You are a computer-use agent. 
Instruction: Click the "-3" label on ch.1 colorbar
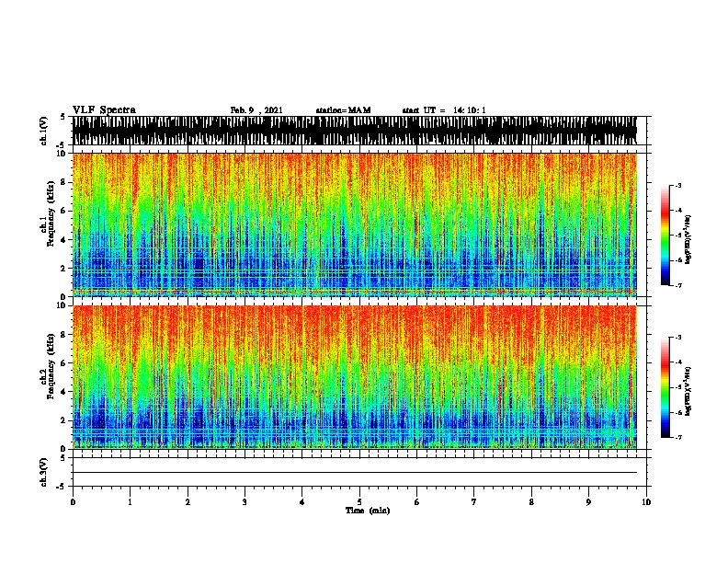(678, 185)
